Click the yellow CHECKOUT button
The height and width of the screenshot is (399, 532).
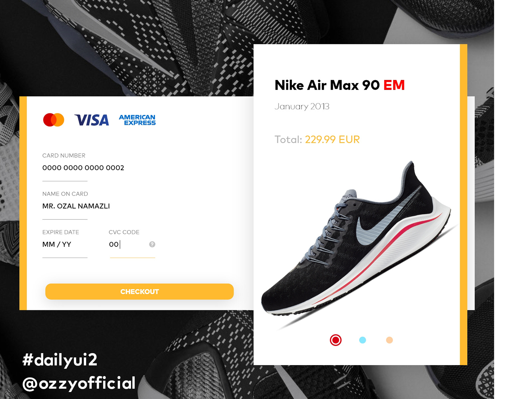click(x=139, y=292)
